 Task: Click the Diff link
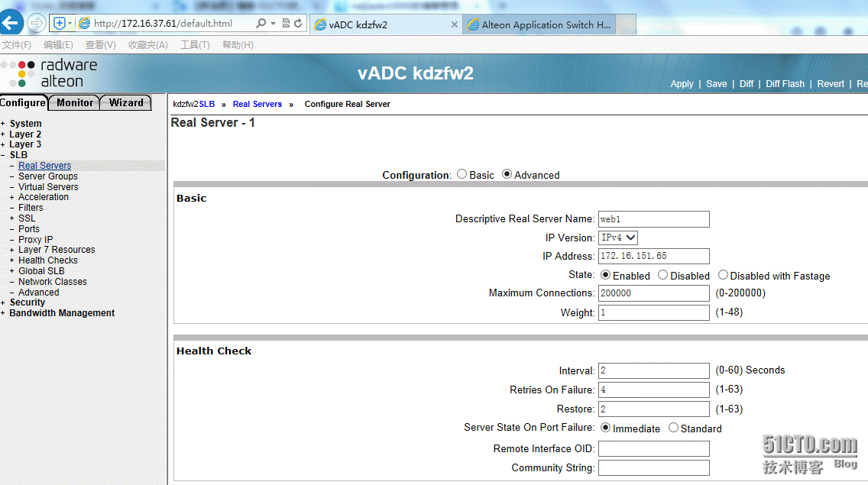click(747, 83)
